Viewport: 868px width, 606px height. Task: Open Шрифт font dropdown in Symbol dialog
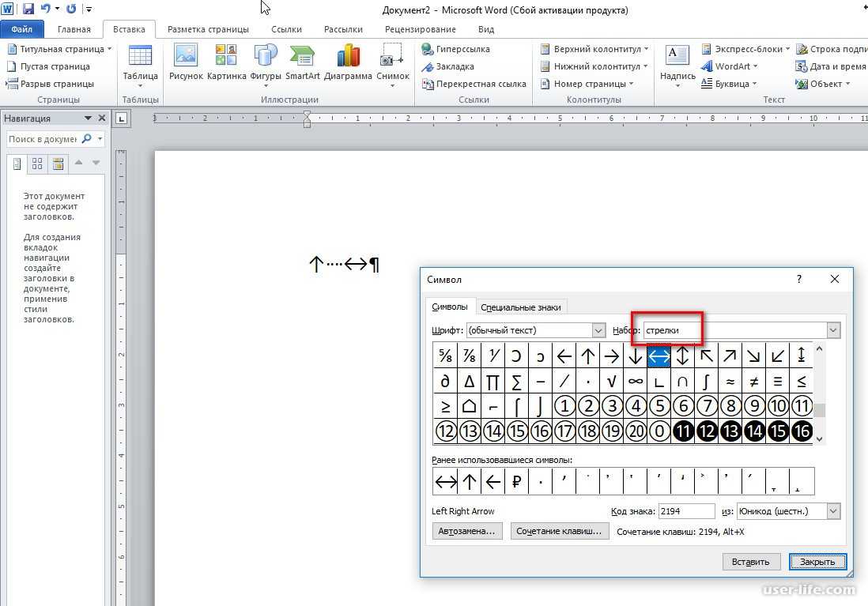598,330
